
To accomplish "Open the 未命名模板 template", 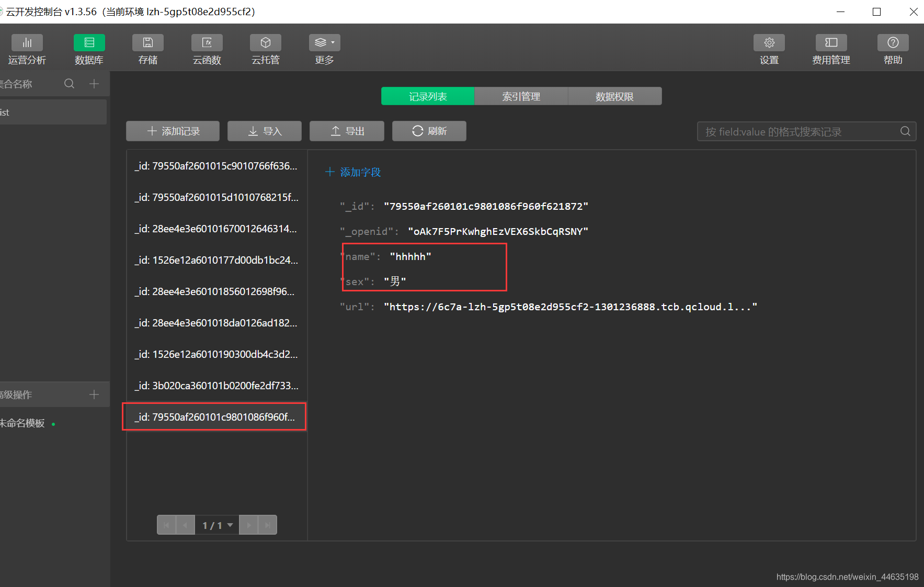I will [x=22, y=423].
